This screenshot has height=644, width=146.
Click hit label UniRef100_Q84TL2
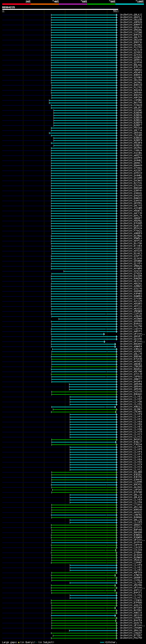(131, 17)
